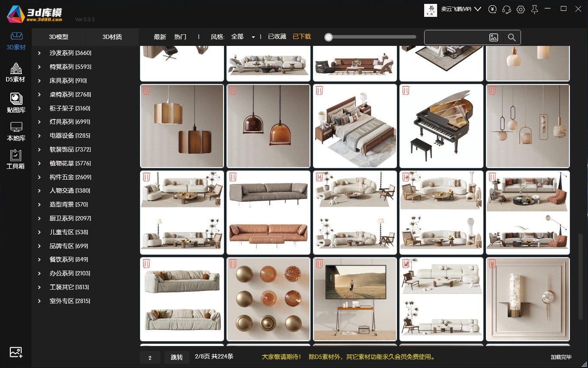Click the add image icon at bottom left
The width and height of the screenshot is (588, 368).
pos(16,352)
